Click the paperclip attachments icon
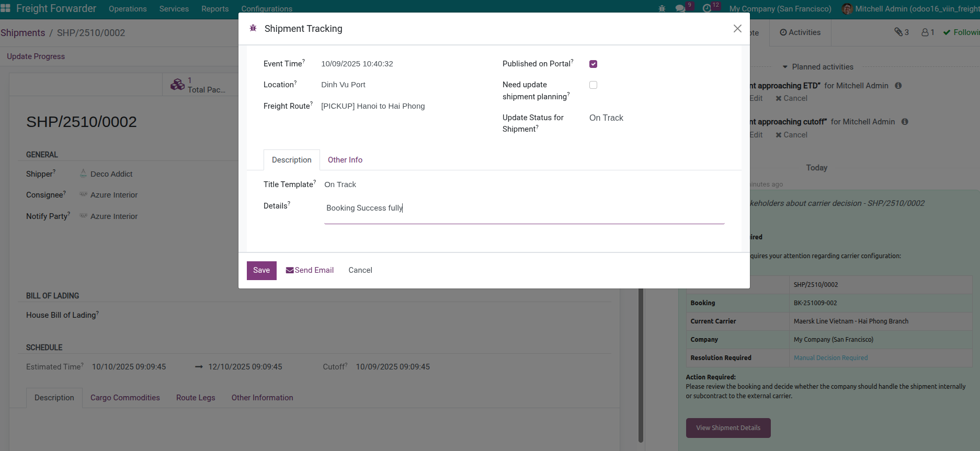The width and height of the screenshot is (980, 451). [x=898, y=32]
